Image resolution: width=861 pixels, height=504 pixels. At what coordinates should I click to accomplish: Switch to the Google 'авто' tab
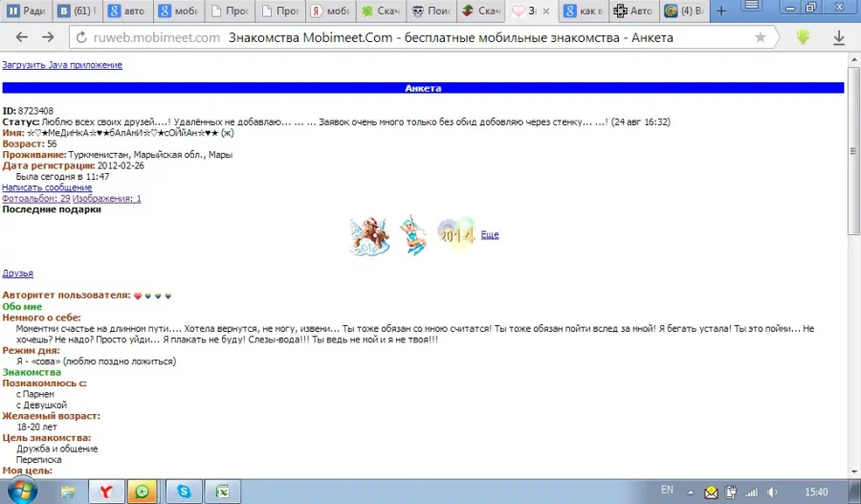coord(127,11)
